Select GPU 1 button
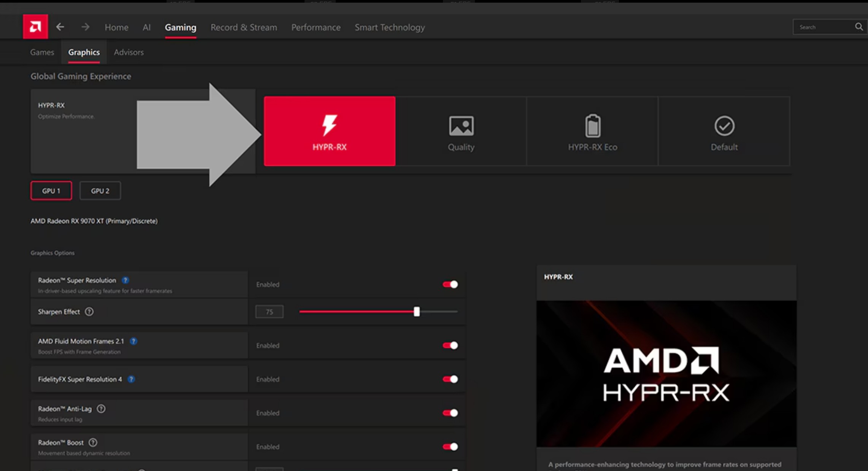 [x=51, y=191]
